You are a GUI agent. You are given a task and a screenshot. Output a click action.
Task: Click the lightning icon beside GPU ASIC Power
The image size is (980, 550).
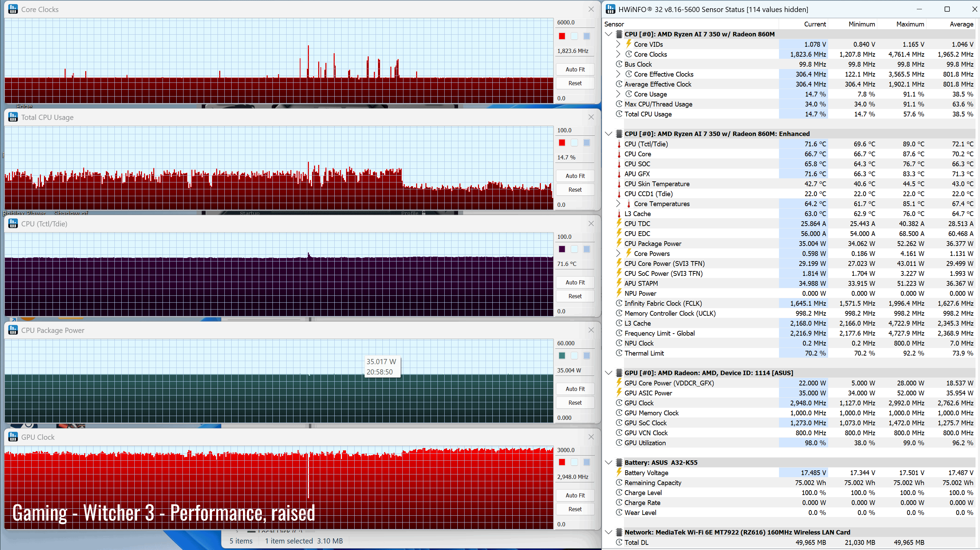[619, 393]
